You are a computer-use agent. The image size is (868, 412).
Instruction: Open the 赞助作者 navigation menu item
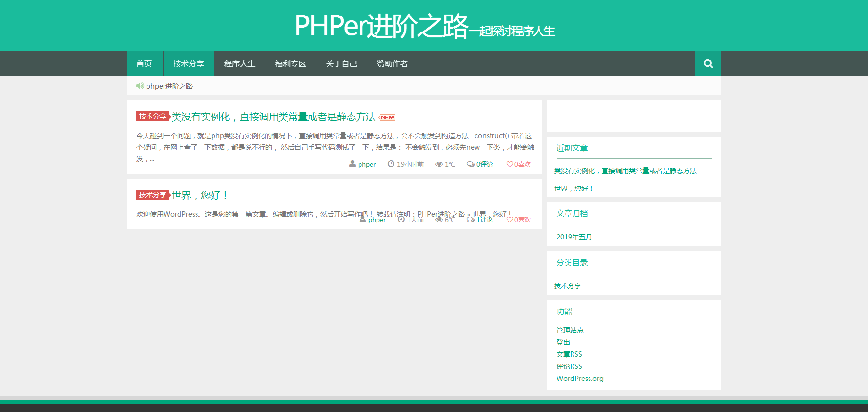pyautogui.click(x=393, y=63)
